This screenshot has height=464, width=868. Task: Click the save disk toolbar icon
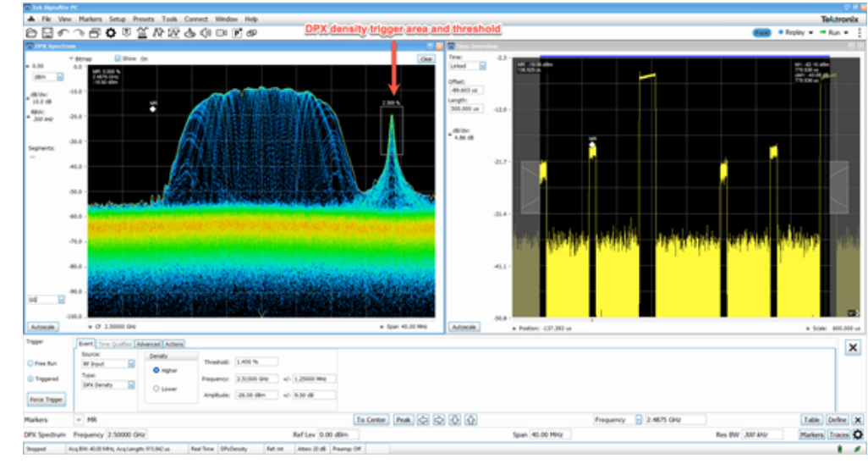tap(47, 33)
